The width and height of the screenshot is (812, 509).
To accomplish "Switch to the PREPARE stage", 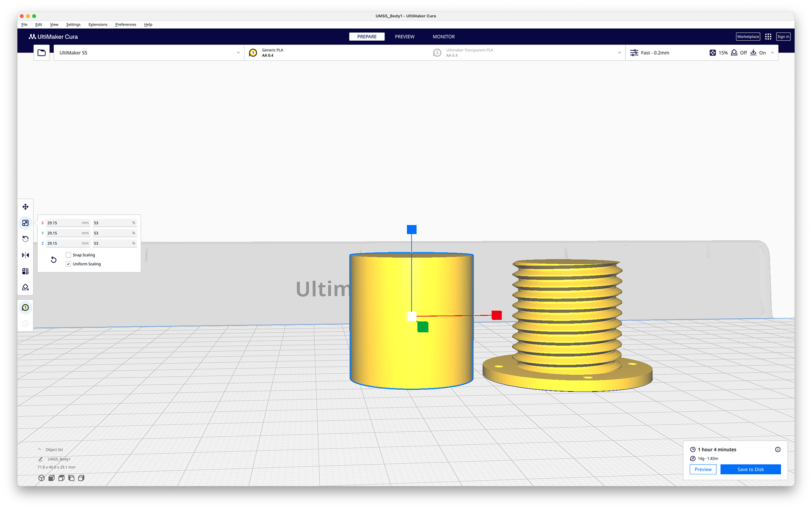I will point(367,37).
